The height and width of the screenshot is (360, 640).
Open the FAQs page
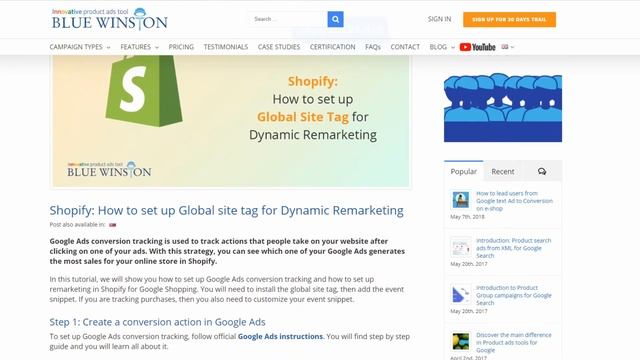point(373,47)
